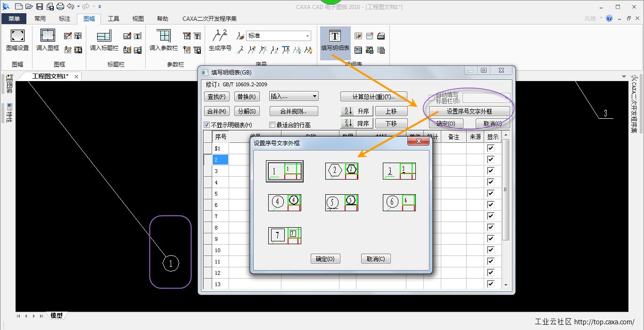Click the 填写明细表 icon
This screenshot has height=330, width=644.
[x=335, y=36]
